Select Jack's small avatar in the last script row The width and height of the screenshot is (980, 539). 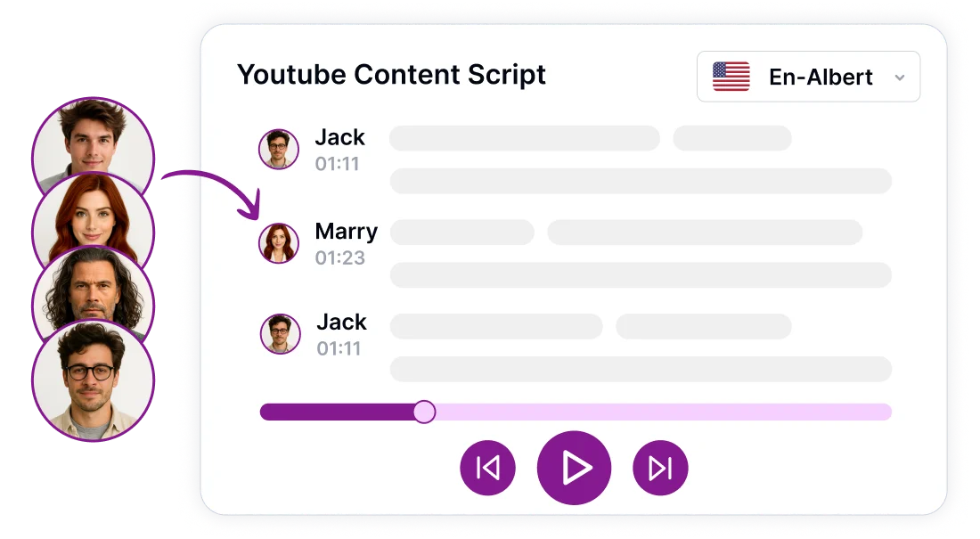click(280, 334)
